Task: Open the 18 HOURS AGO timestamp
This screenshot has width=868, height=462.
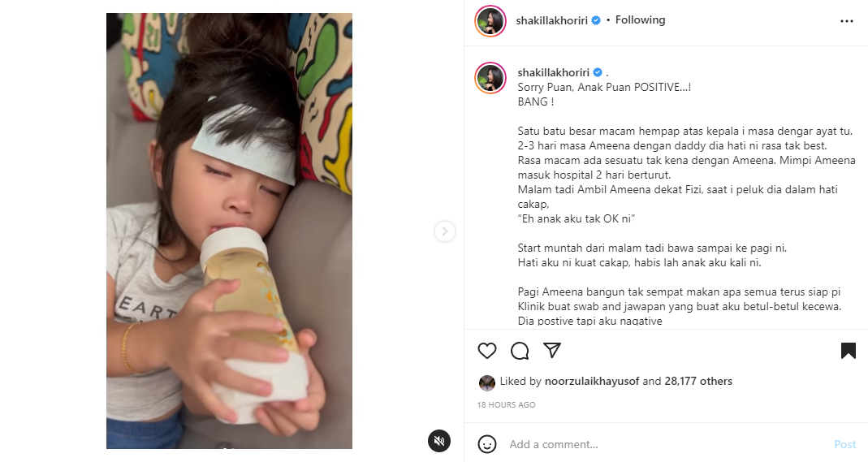Action: [x=507, y=405]
